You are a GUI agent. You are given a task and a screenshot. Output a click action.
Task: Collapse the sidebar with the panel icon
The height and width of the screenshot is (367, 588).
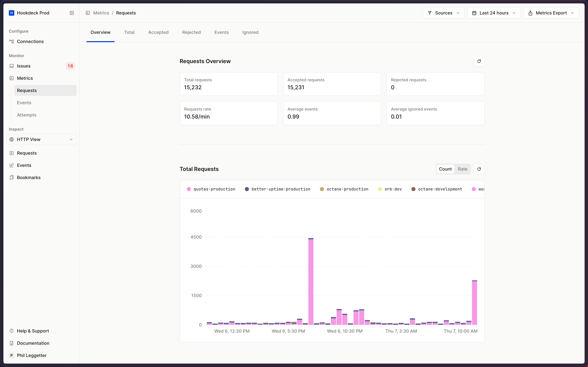[72, 13]
